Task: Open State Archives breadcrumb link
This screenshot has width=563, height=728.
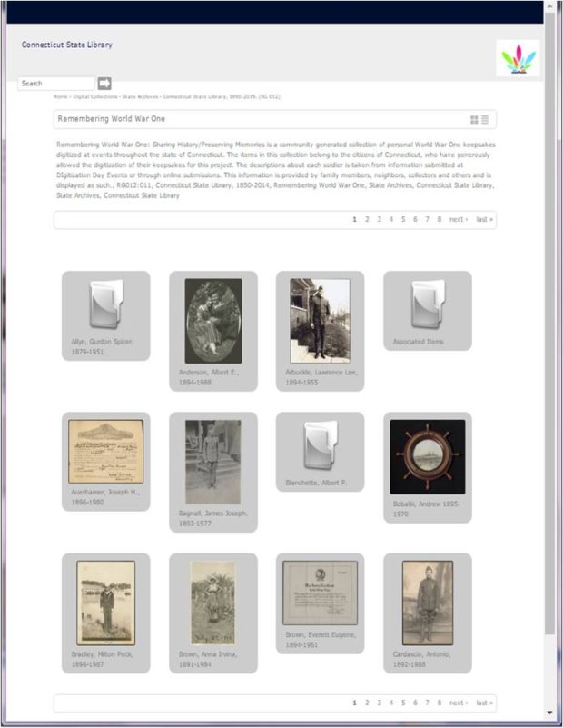Action: click(140, 96)
